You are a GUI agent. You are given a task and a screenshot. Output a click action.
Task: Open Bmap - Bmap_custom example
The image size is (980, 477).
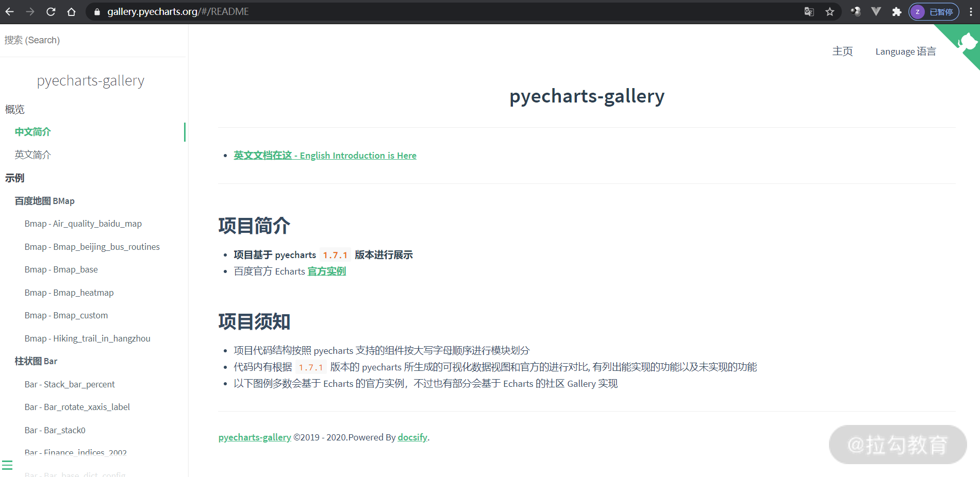(x=67, y=315)
